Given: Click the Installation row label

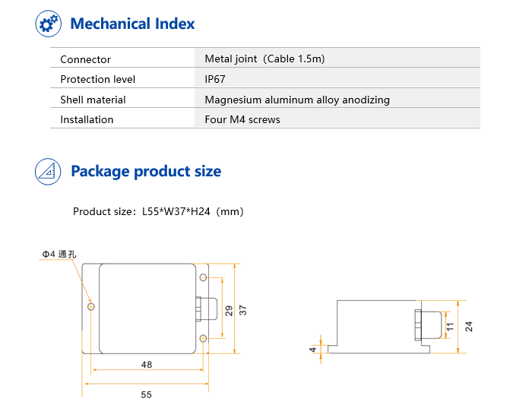Looking at the screenshot, I should pyautogui.click(x=87, y=119).
